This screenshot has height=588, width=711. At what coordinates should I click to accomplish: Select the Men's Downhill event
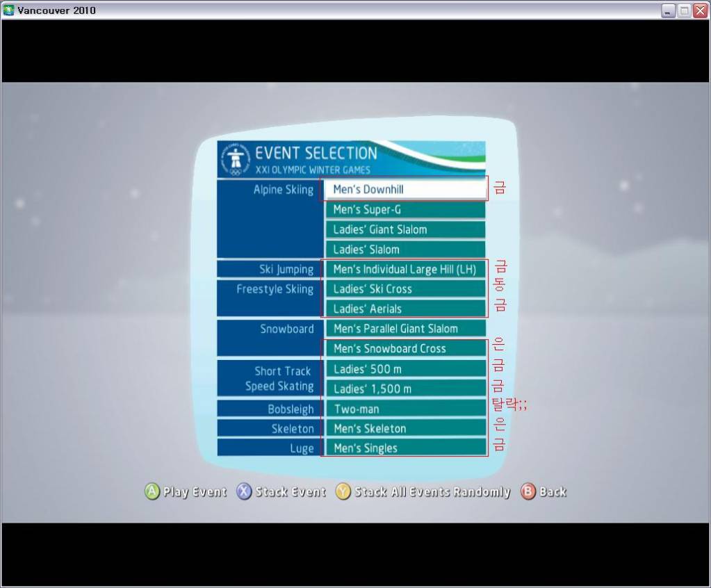click(x=405, y=189)
